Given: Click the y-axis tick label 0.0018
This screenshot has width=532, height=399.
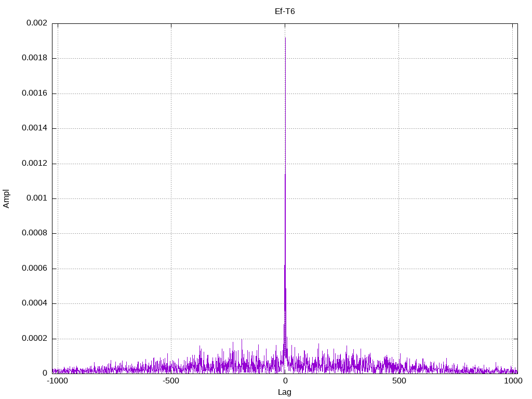Looking at the screenshot, I should [x=34, y=58].
